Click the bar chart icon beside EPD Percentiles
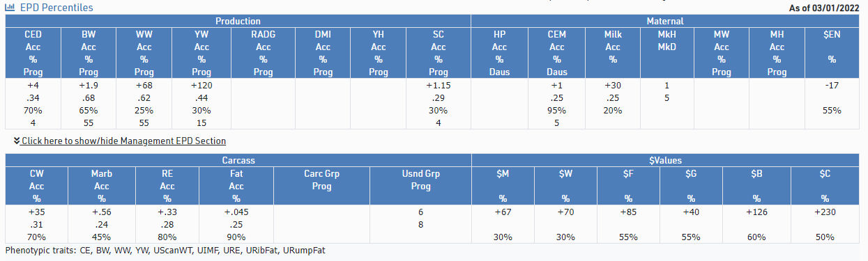 (10, 7)
